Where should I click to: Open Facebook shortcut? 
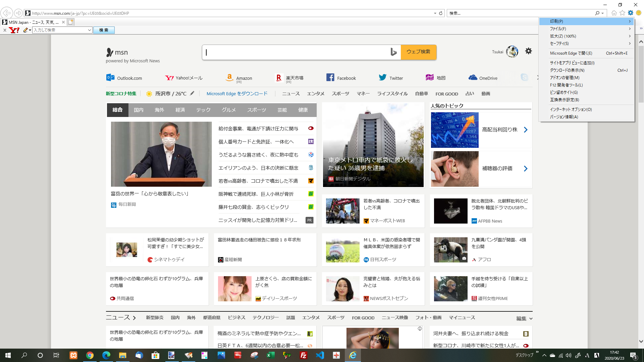pos(341,78)
